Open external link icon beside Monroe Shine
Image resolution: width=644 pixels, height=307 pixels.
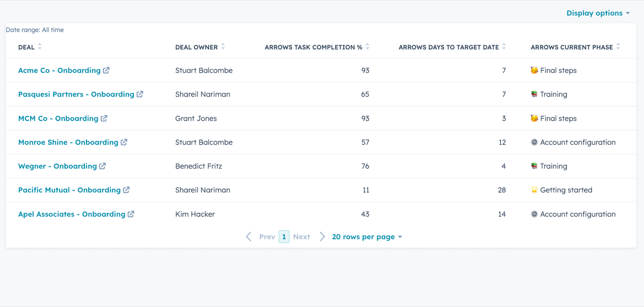(x=124, y=142)
